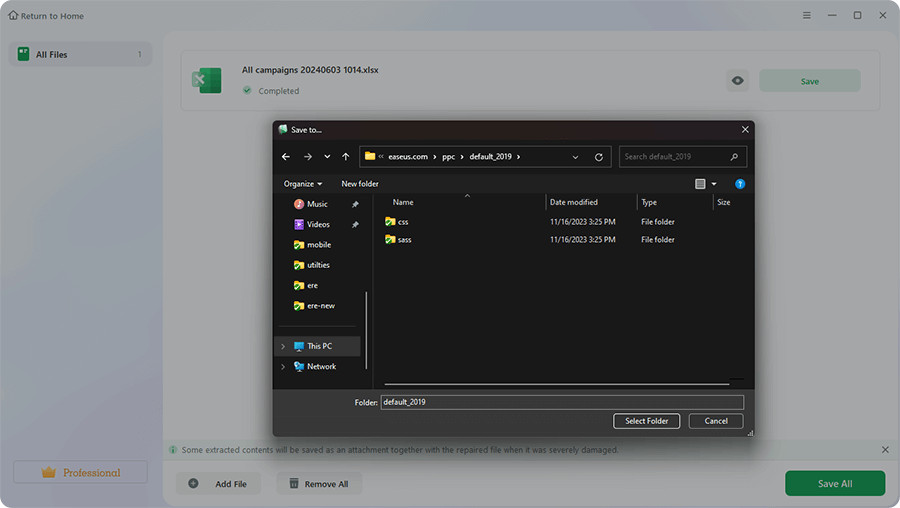Viewport: 900px width, 508px height.
Task: Click the Folder name input field
Action: pos(562,402)
